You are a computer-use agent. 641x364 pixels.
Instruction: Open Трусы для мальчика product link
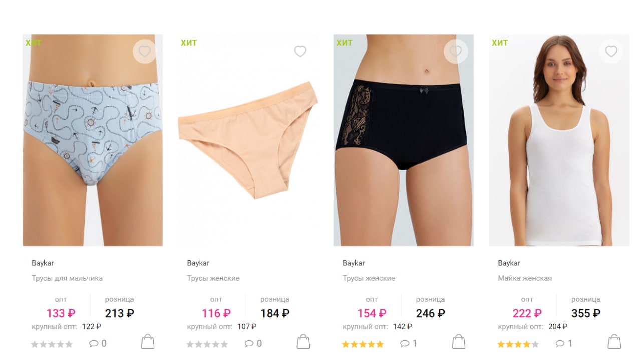pyautogui.click(x=67, y=278)
